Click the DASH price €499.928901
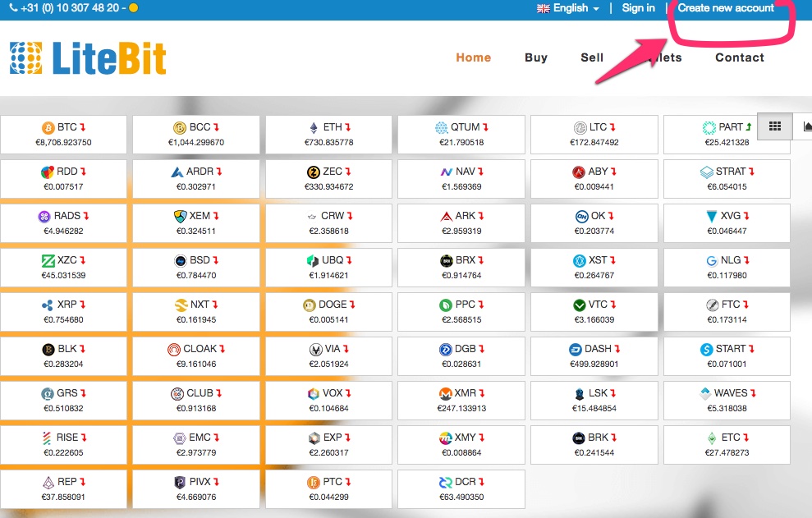 594,364
